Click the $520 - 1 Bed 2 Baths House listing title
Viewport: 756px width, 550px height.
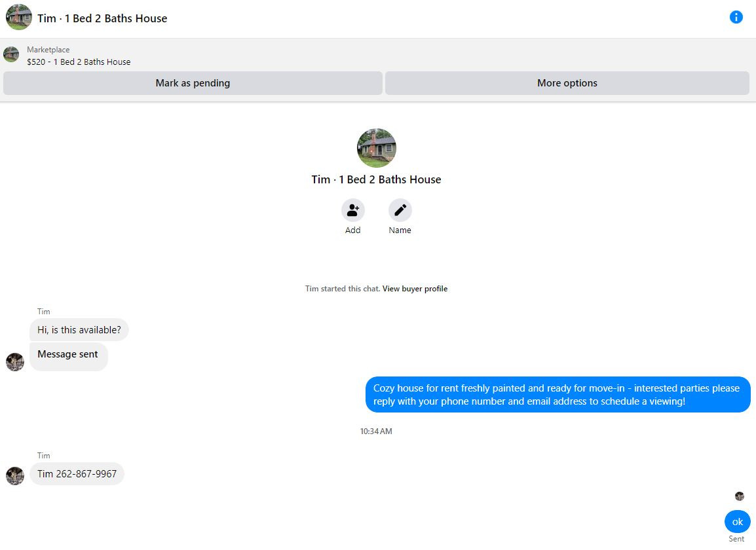pyautogui.click(x=79, y=62)
